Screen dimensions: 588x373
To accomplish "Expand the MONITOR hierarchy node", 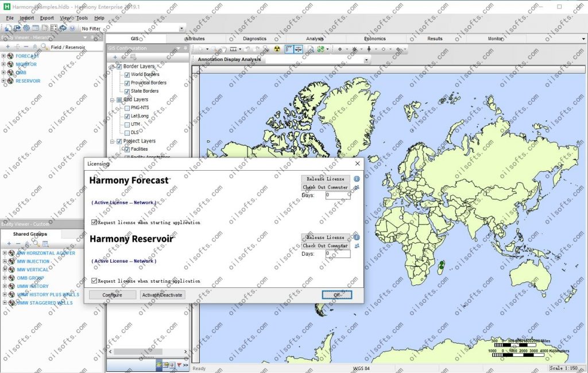I will (4, 64).
